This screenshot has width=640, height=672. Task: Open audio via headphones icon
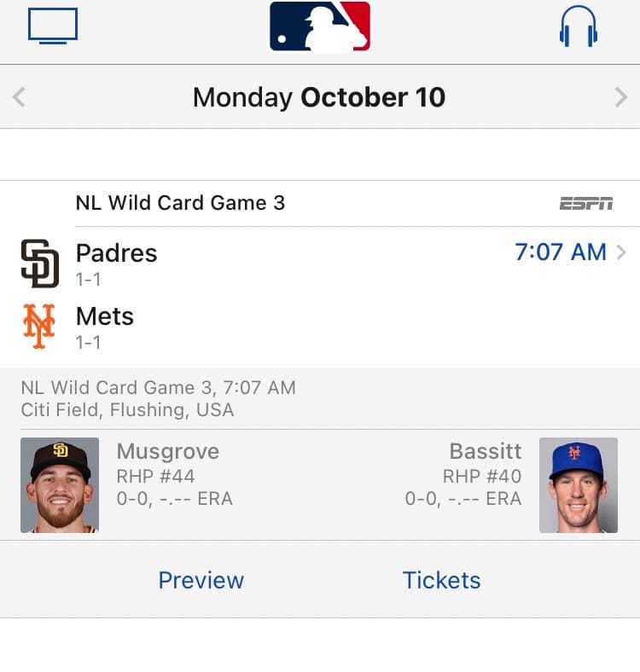coord(578,26)
